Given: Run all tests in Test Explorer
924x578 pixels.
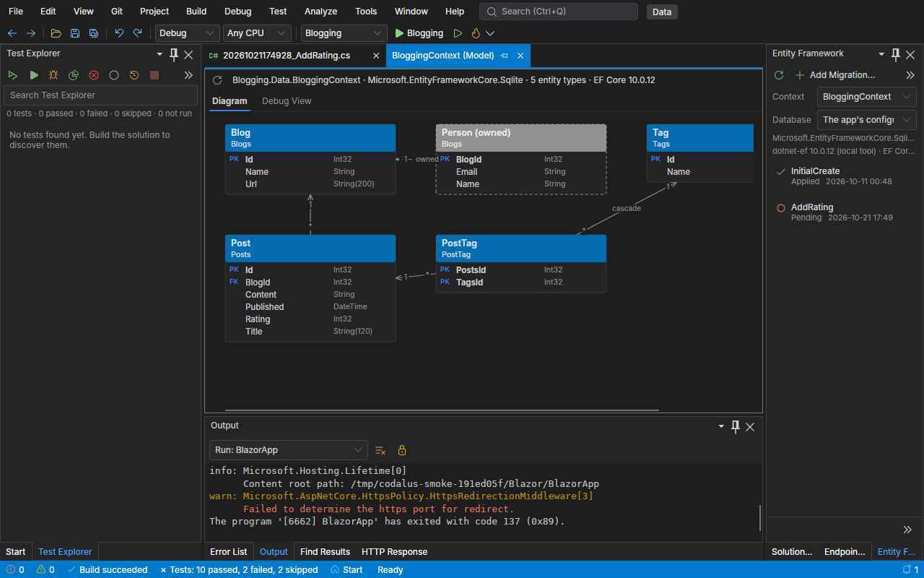Looking at the screenshot, I should [x=13, y=75].
